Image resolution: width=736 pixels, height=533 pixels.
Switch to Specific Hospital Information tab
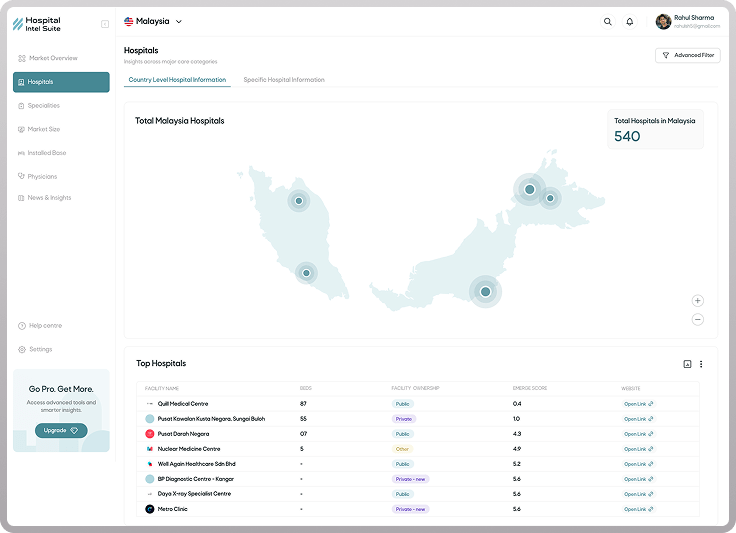[x=284, y=80]
